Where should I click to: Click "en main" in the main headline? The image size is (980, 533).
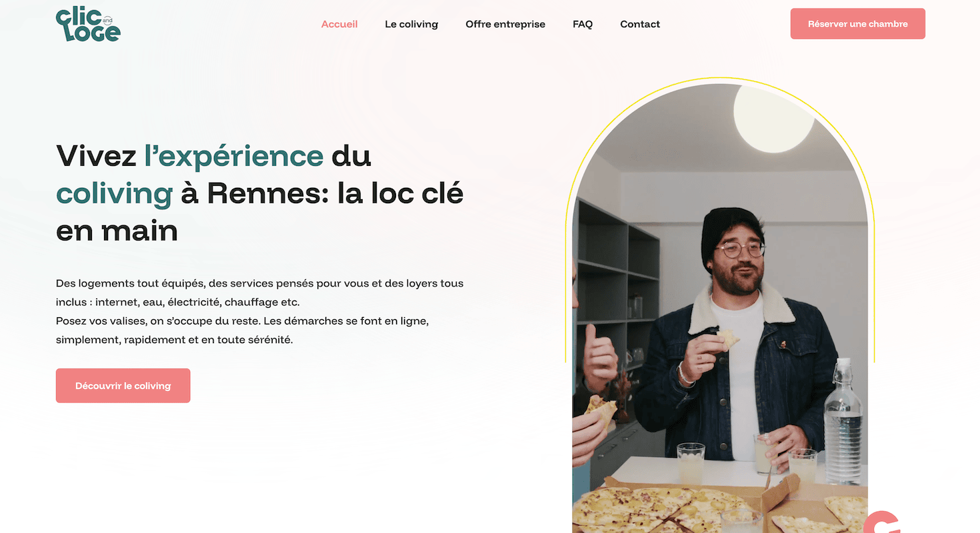(117, 232)
